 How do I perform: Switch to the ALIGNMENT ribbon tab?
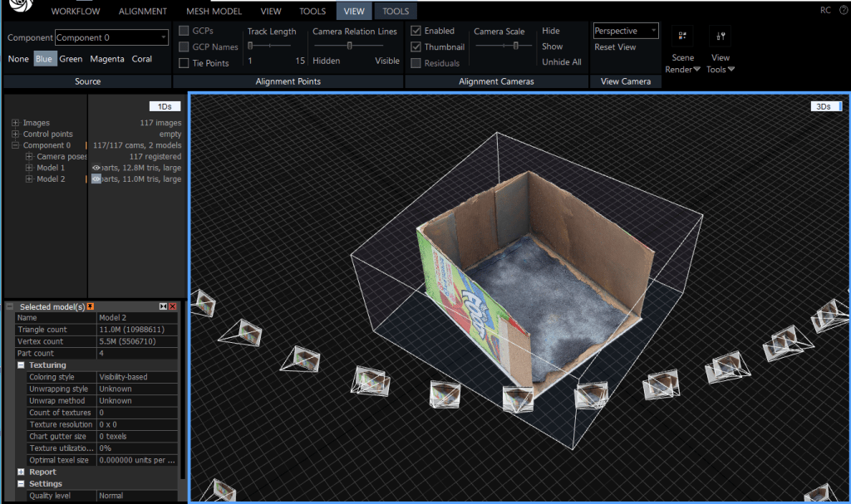[142, 12]
